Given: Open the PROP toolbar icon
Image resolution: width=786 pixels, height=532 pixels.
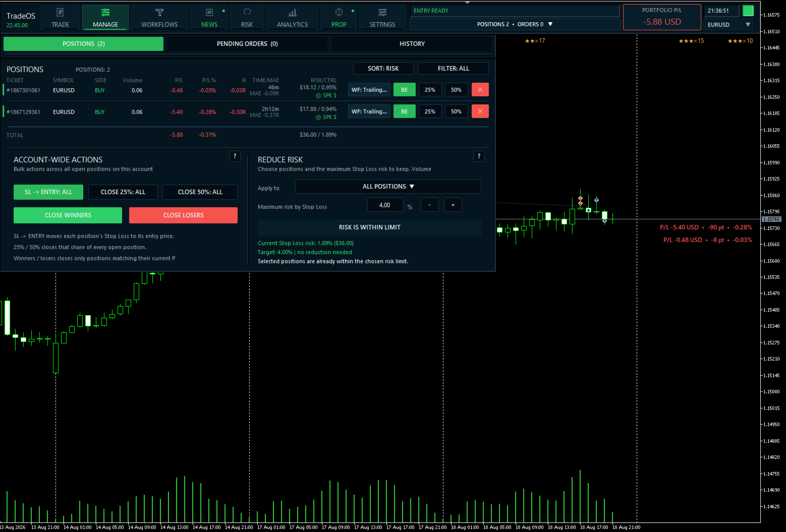Looking at the screenshot, I should point(339,12).
